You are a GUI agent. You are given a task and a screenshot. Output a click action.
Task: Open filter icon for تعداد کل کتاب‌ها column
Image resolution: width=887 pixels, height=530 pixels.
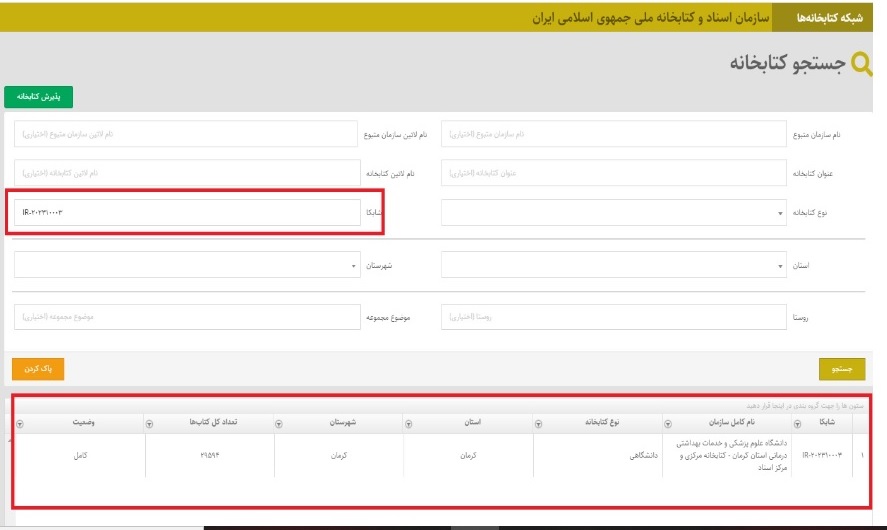tap(150, 423)
